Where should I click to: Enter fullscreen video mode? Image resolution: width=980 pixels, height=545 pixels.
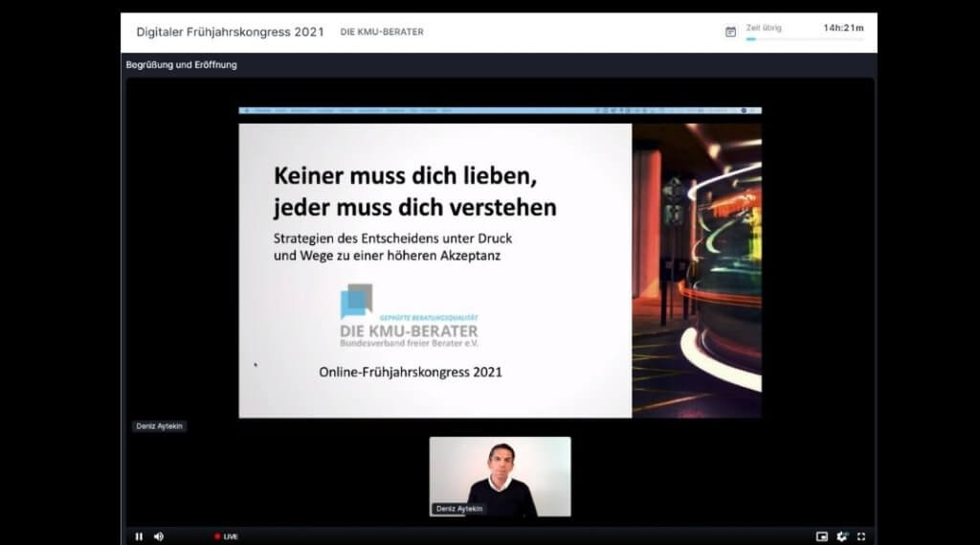click(861, 536)
